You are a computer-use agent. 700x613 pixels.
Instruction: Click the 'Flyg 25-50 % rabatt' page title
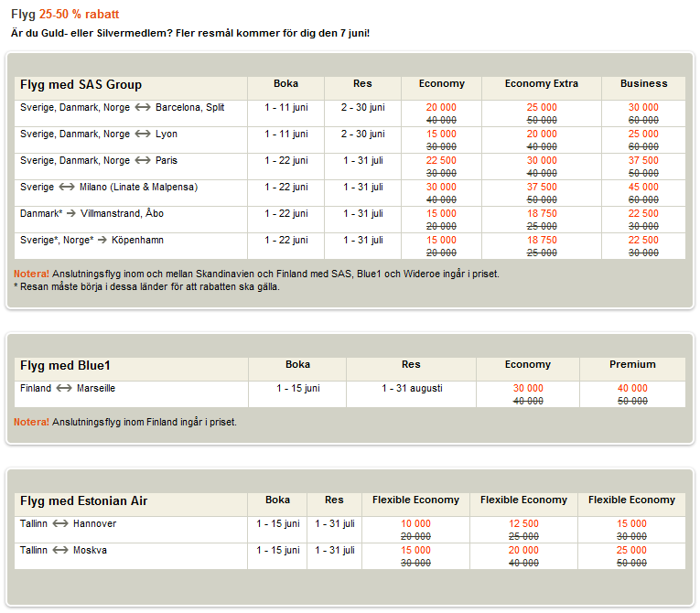(x=65, y=15)
